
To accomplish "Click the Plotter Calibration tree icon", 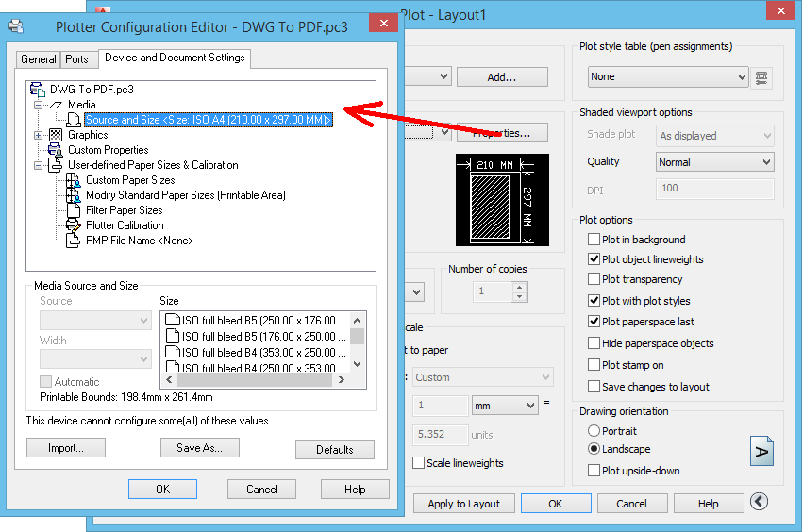I will [74, 225].
